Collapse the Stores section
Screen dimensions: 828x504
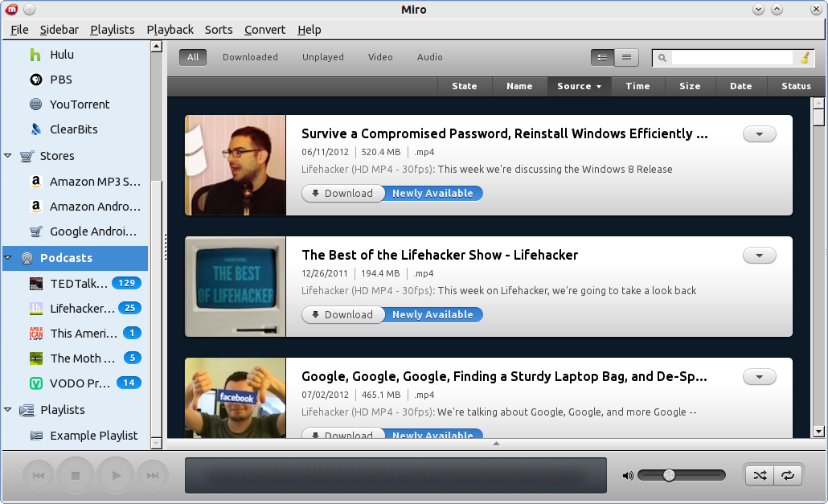pos(8,156)
